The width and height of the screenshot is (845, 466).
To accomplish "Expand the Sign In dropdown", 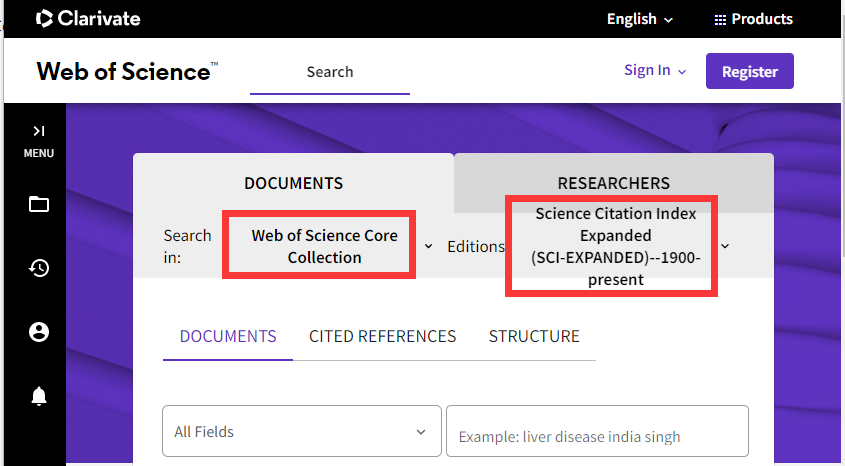I will (x=655, y=70).
